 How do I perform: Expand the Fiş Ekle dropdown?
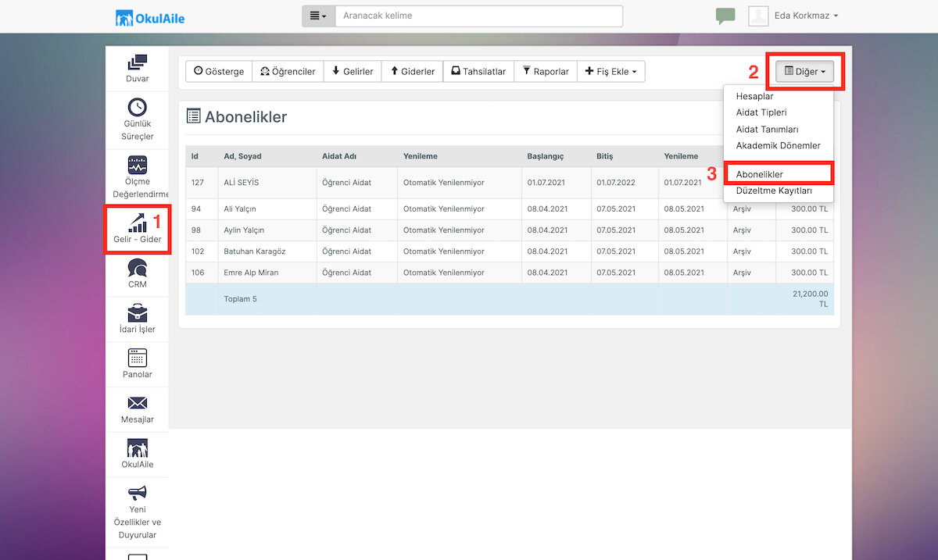tap(610, 71)
